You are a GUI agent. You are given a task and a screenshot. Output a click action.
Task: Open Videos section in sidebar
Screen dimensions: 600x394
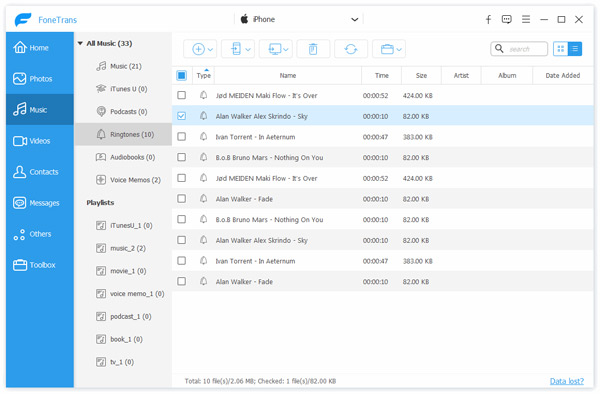coord(40,140)
